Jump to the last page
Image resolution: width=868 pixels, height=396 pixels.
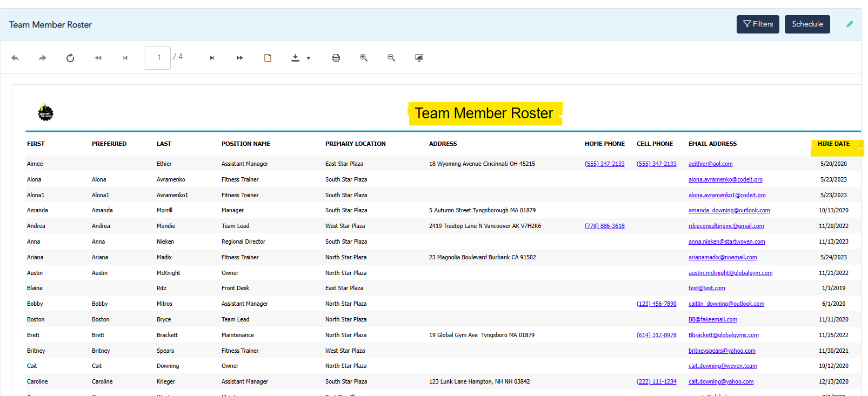tap(239, 58)
